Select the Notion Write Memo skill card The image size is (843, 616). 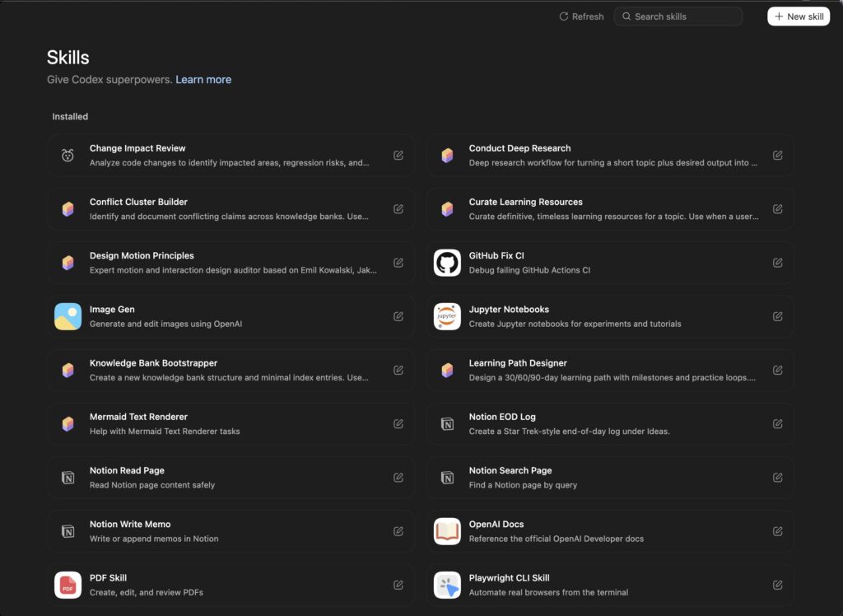(x=231, y=530)
